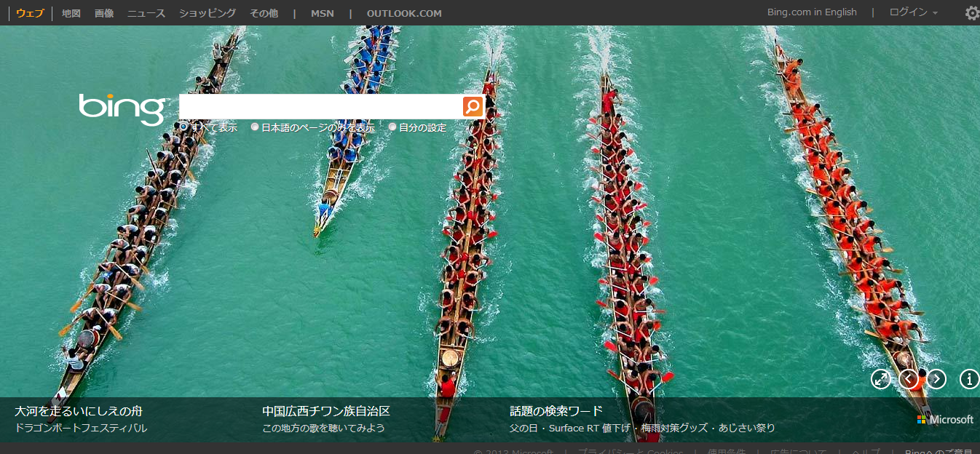Viewport: 980px width, 454px height.
Task: Advance to the next background image
Action: coord(936,379)
